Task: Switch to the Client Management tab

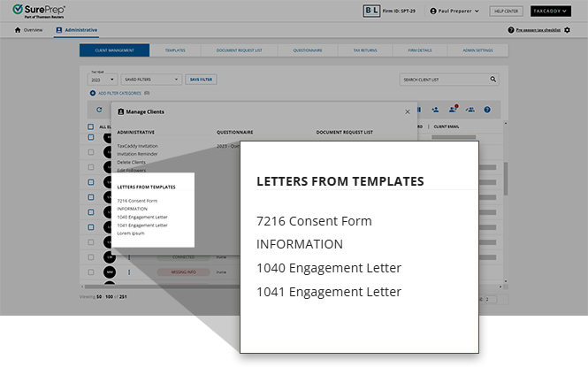Action: [114, 50]
